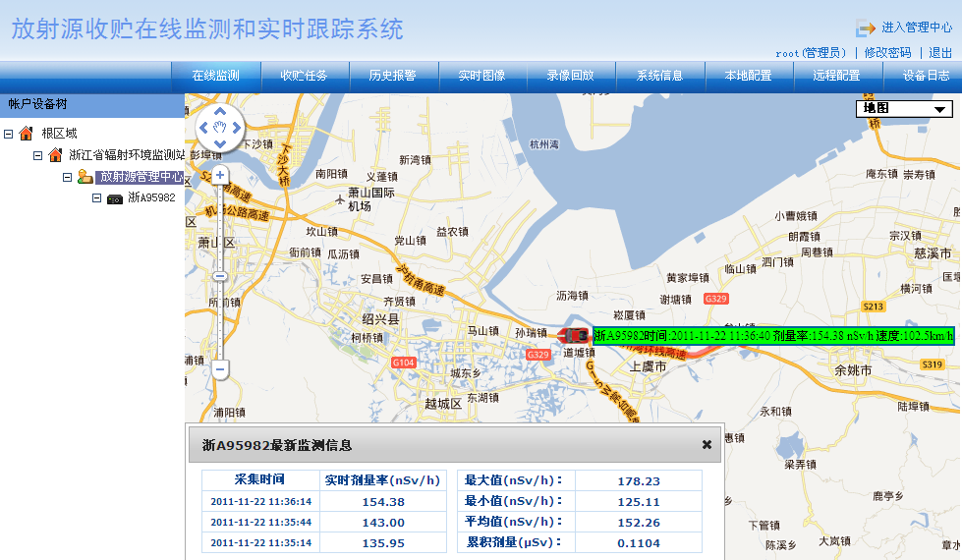
Task: Open the 历史报警 menu tab
Action: [x=392, y=76]
